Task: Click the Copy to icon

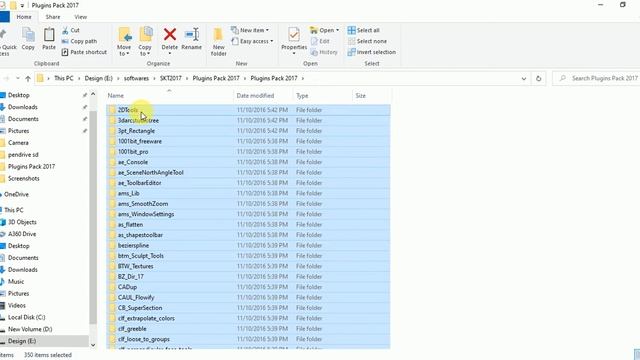Action: [145, 35]
